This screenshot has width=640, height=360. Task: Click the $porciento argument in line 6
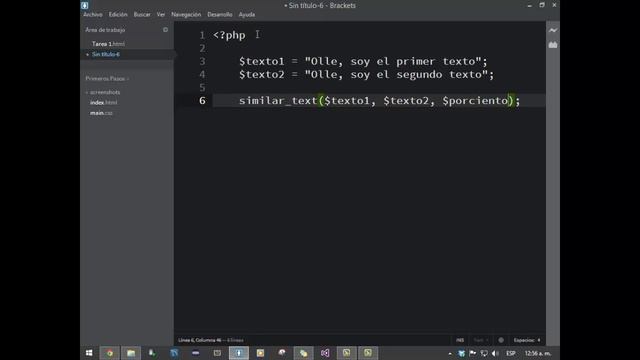[475, 101]
